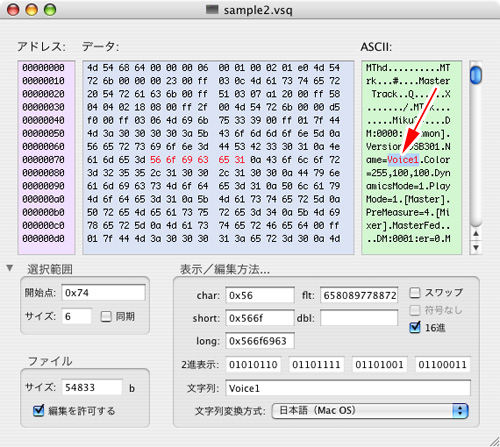Screen dimensions: 500x447
Task: Click the scrollbar down arrow
Action: 476,247
